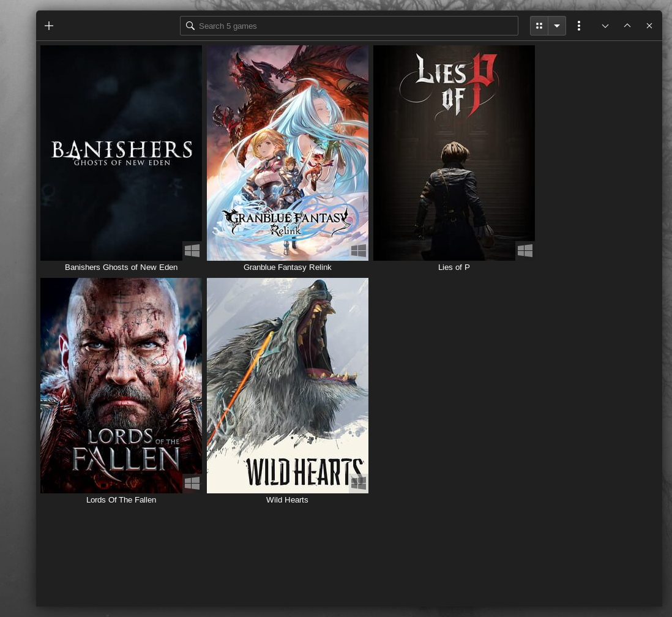Click Windows platform icon on Granblue cover

coord(358,251)
